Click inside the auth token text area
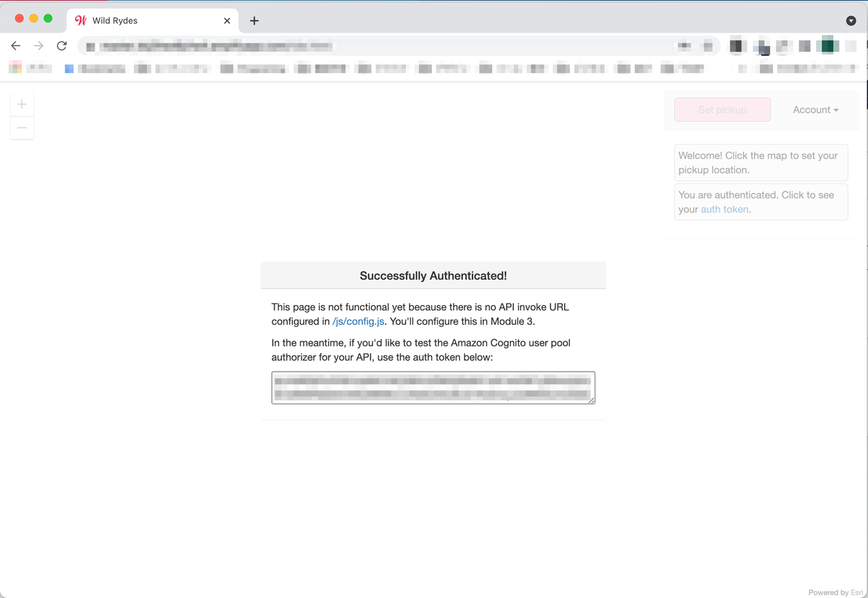868x598 pixels. point(433,388)
